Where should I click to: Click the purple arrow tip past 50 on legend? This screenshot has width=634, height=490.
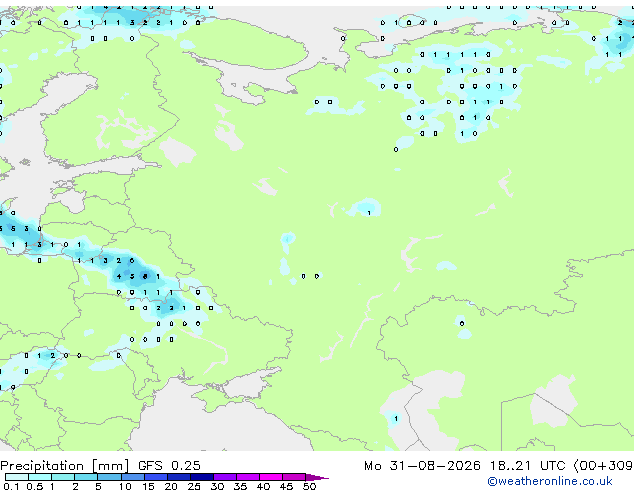tap(317, 478)
